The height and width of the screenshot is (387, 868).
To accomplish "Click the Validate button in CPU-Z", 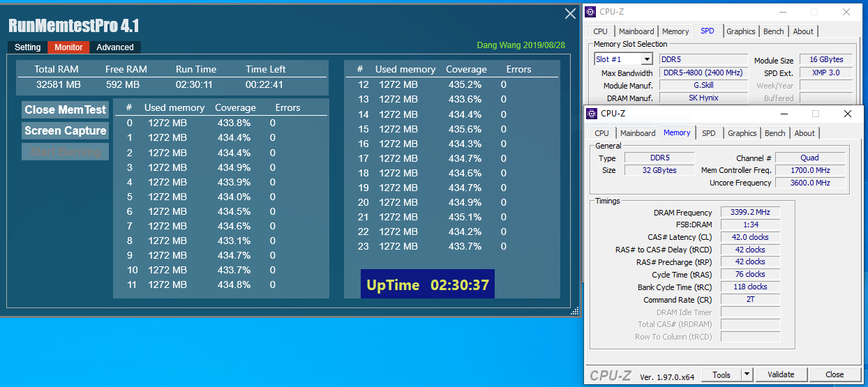I will (x=781, y=374).
